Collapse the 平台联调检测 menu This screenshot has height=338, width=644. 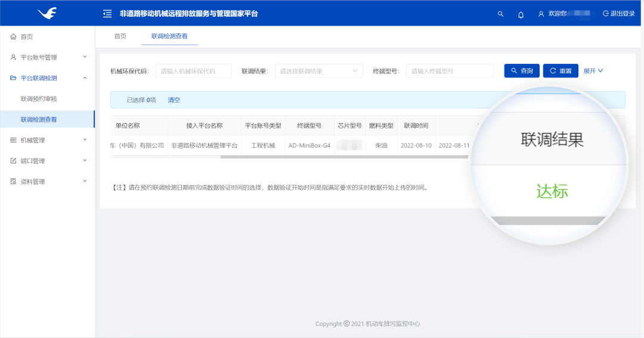85,78
